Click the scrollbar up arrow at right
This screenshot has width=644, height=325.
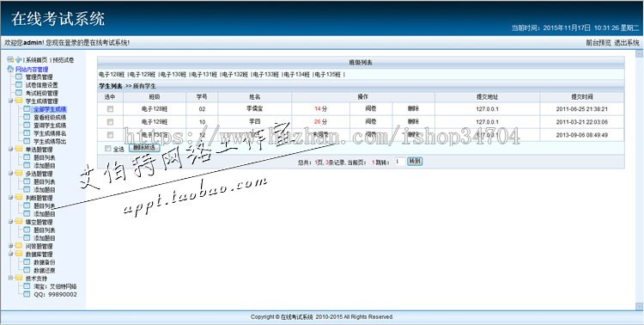(x=639, y=53)
